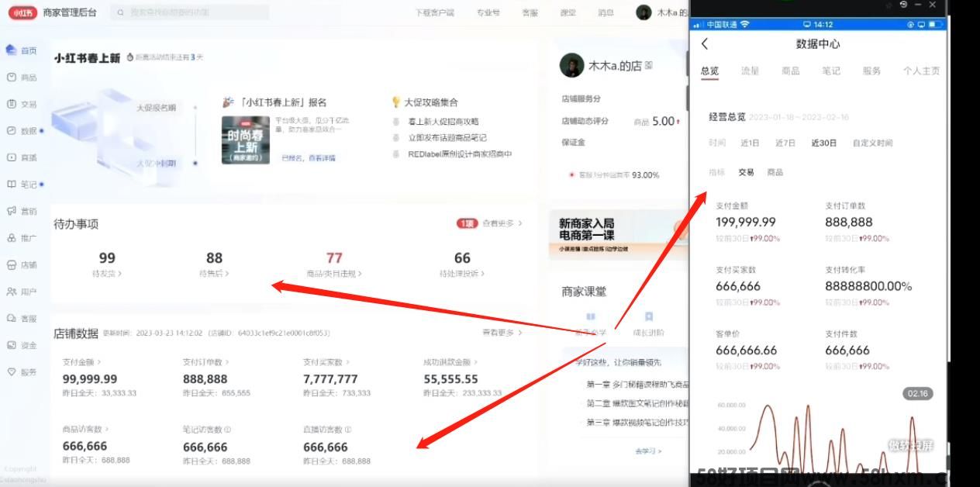Open 用户 users icon in sidebar
Viewport: 980px width, 487px height.
pyautogui.click(x=11, y=292)
